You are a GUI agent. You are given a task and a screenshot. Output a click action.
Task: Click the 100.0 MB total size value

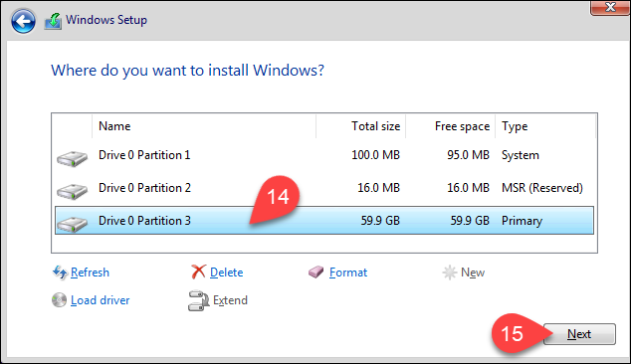[375, 155]
